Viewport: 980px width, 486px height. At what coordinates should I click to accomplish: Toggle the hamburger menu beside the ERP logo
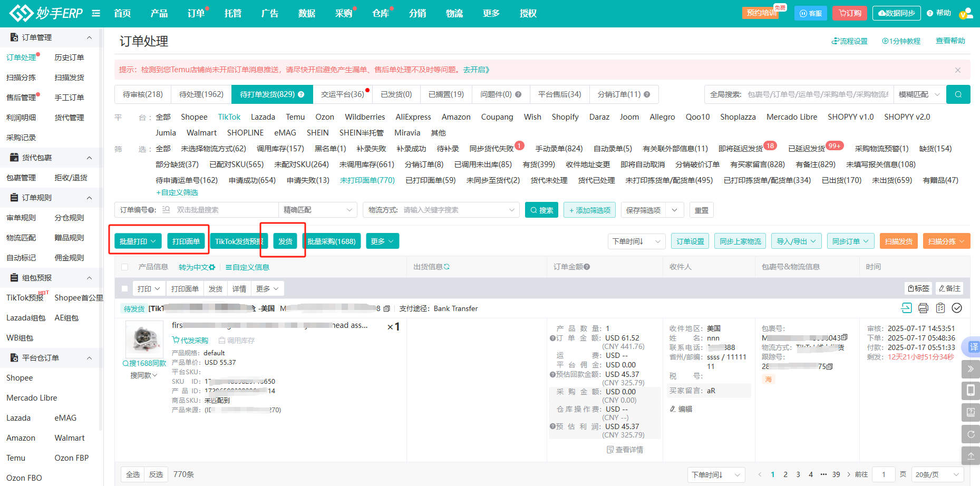96,13
